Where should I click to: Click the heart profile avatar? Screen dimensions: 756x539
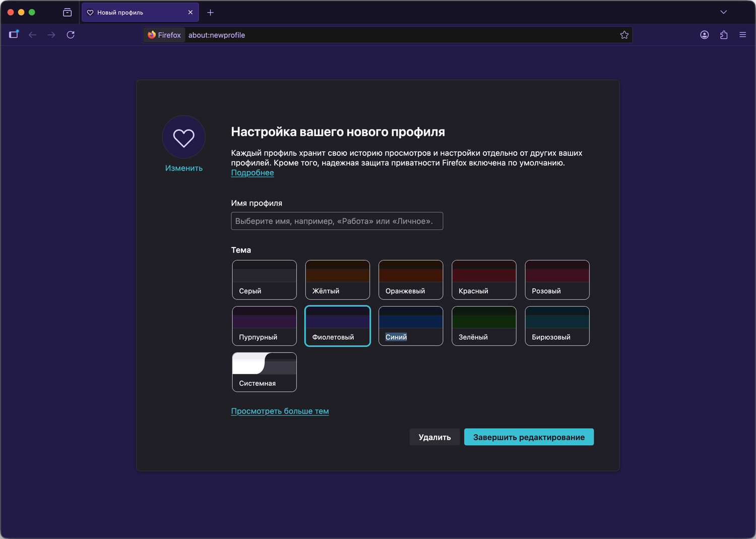[x=184, y=137]
